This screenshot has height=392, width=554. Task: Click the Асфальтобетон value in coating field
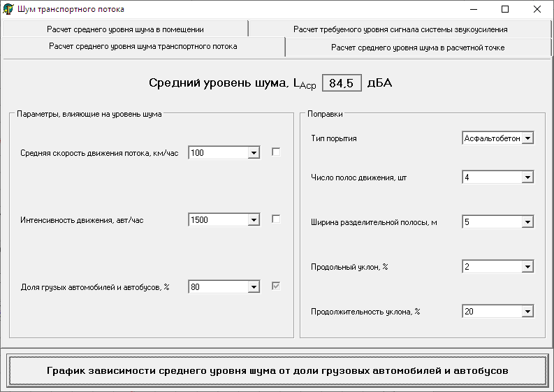(x=492, y=138)
